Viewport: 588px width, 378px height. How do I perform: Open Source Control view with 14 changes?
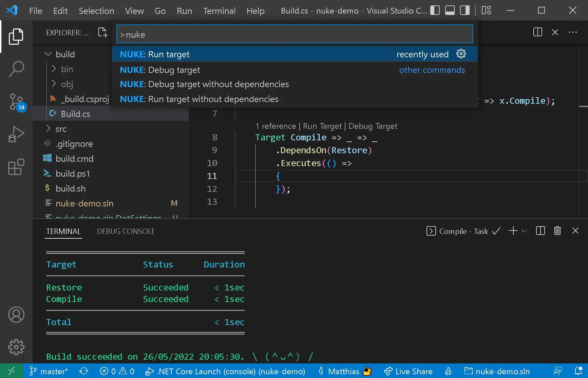[16, 102]
